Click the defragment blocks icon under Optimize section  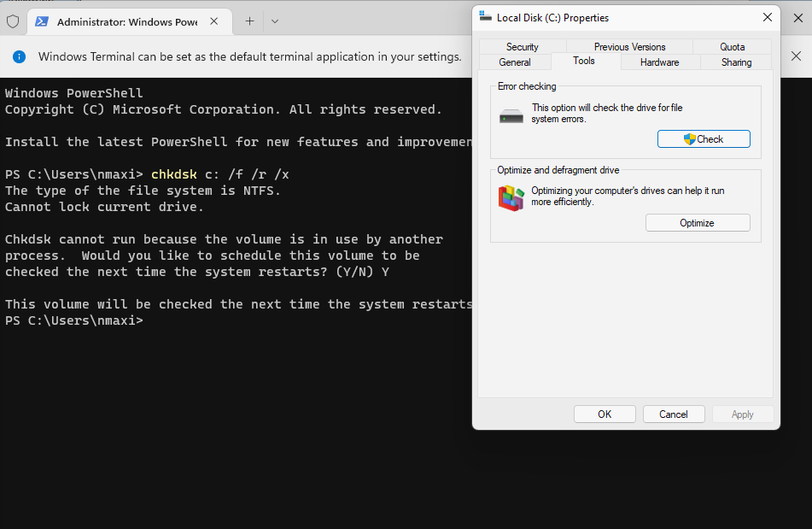511,198
